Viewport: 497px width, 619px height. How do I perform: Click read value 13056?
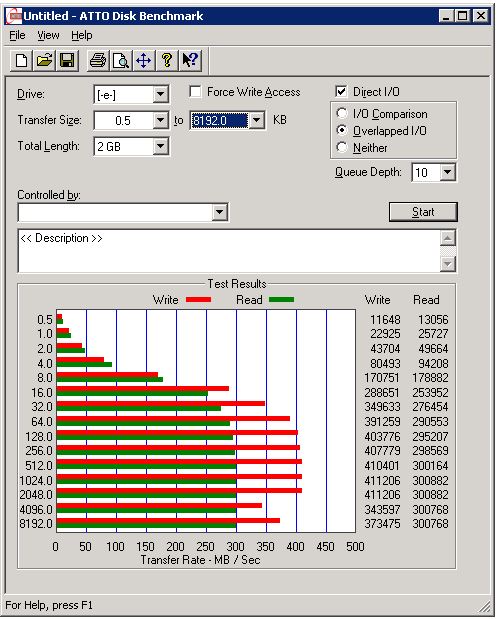point(433,319)
